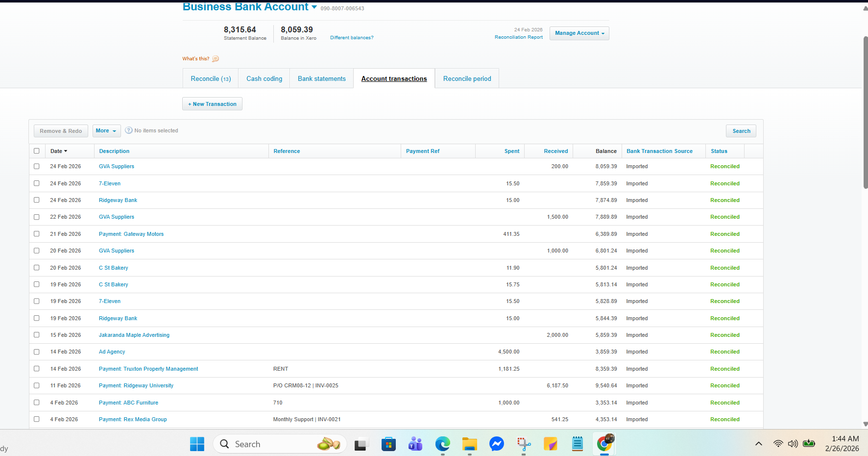Image resolution: width=868 pixels, height=456 pixels.
Task: Tick the Ad Agency row checkbox
Action: click(37, 352)
